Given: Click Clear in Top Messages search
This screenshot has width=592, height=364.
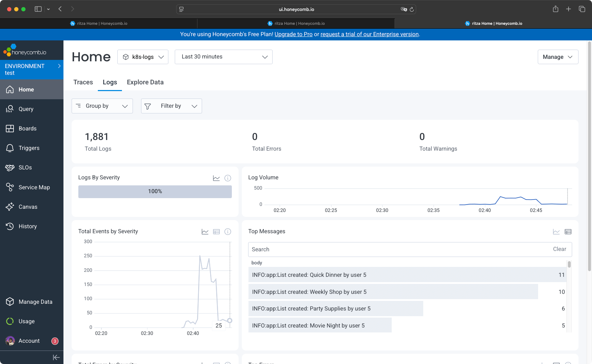Looking at the screenshot, I should click(559, 249).
